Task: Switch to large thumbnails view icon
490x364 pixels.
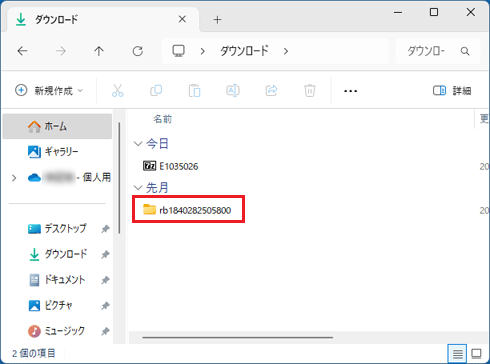Action: click(x=476, y=353)
